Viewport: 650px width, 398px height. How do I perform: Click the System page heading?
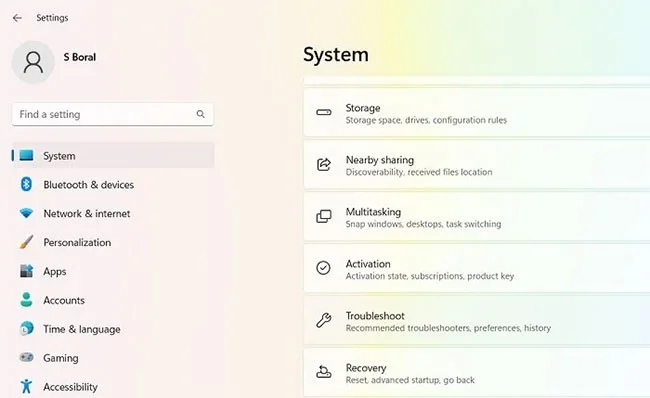coord(336,55)
